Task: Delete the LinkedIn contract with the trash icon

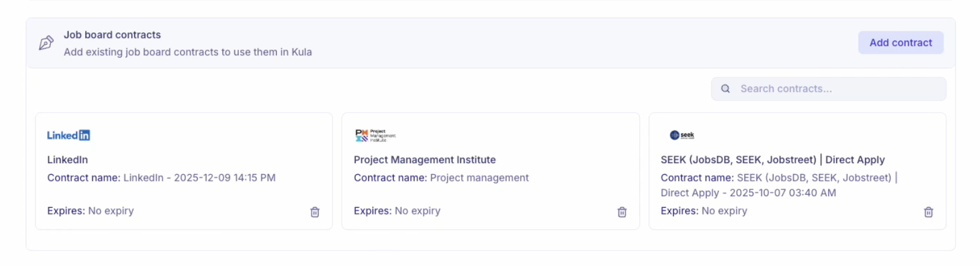Action: tap(315, 212)
